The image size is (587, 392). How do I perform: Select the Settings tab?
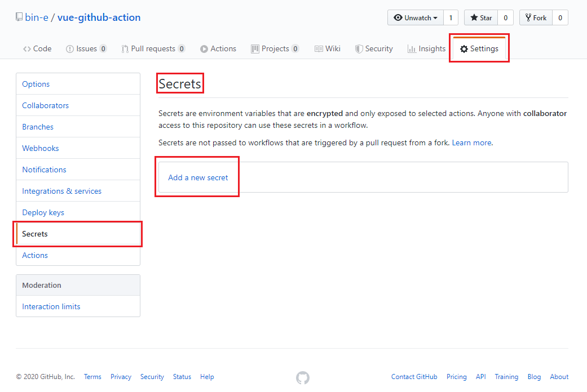tap(479, 48)
